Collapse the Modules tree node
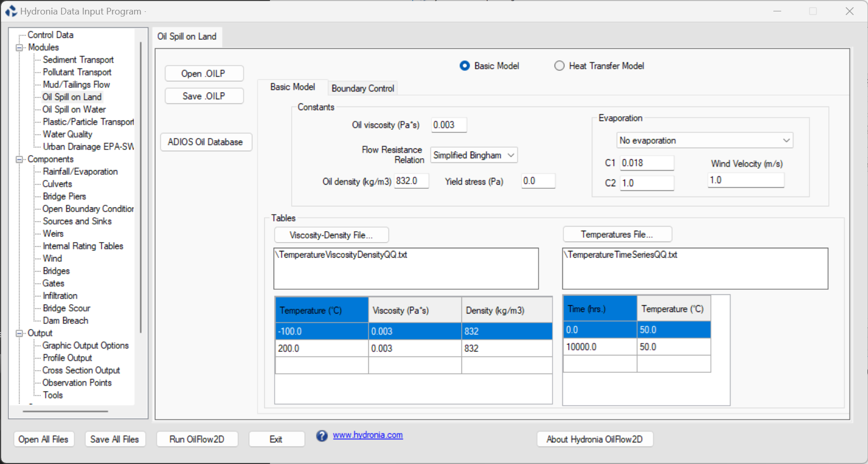The width and height of the screenshot is (868, 464). pyautogui.click(x=20, y=48)
